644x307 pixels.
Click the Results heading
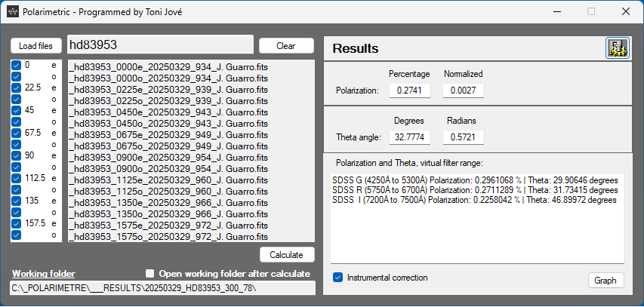356,49
